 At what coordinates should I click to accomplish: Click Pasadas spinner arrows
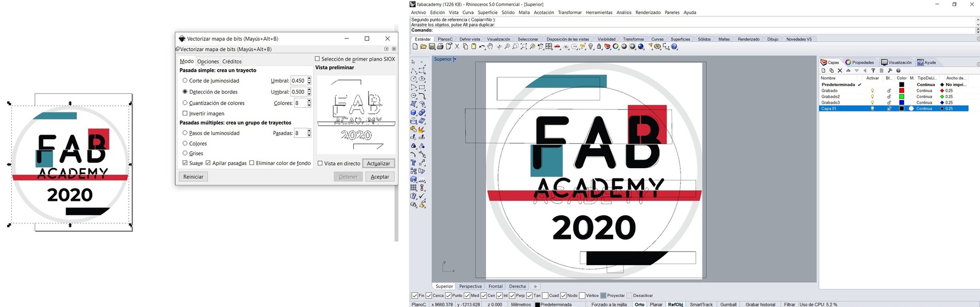tap(309, 133)
